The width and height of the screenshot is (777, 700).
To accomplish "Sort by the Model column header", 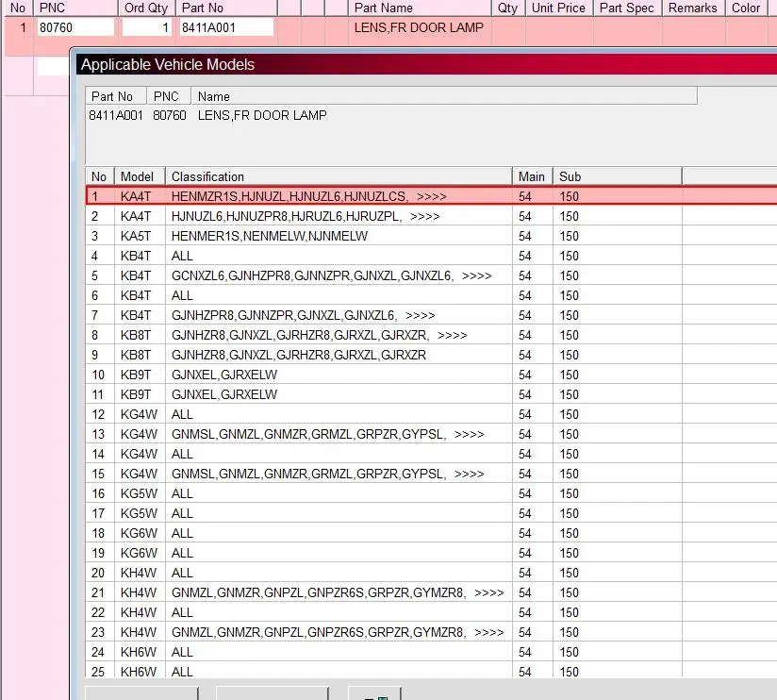I will (x=139, y=176).
